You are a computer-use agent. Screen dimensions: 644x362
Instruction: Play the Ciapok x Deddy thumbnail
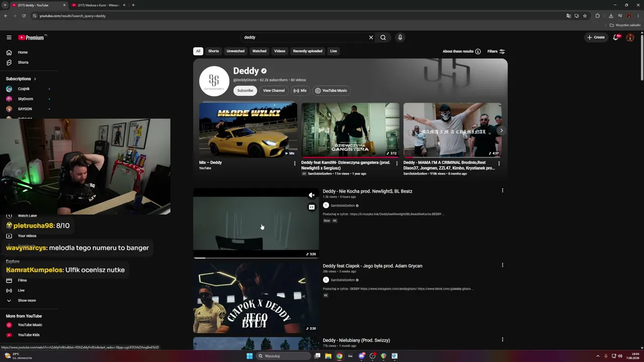256,298
